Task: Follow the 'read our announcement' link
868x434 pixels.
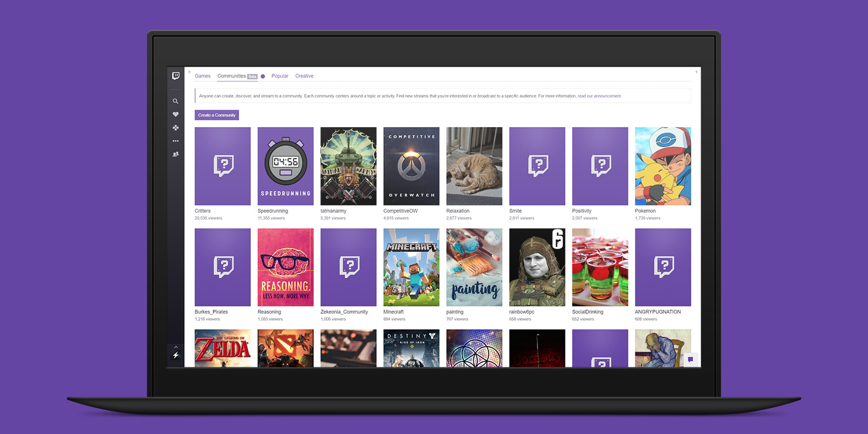Action: (x=599, y=96)
